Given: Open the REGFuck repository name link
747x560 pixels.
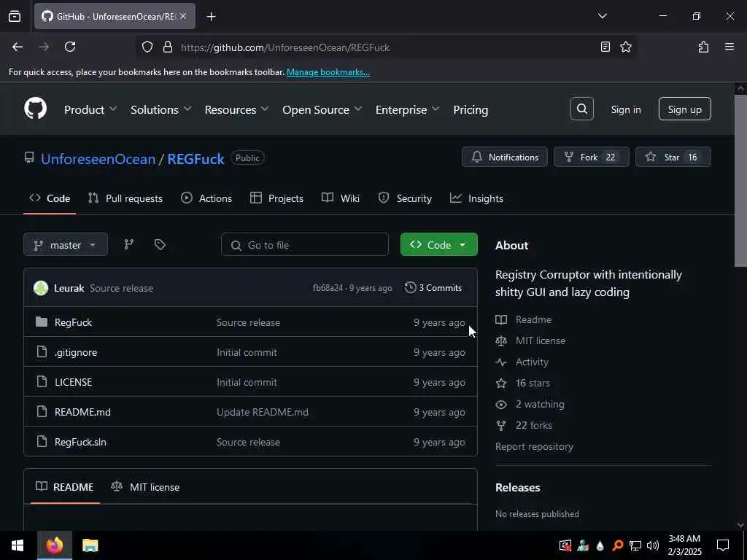Looking at the screenshot, I should (x=196, y=158).
